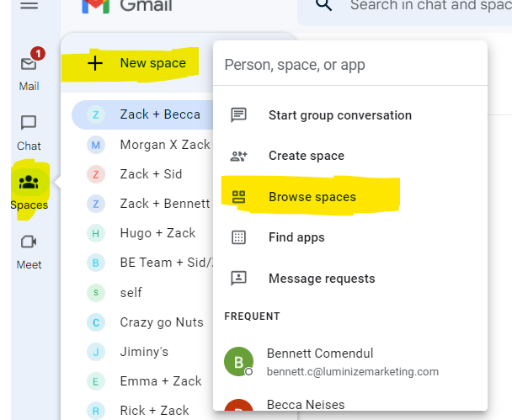Click the J avatar beside Jiminy's
The image size is (512, 420).
click(x=96, y=352)
